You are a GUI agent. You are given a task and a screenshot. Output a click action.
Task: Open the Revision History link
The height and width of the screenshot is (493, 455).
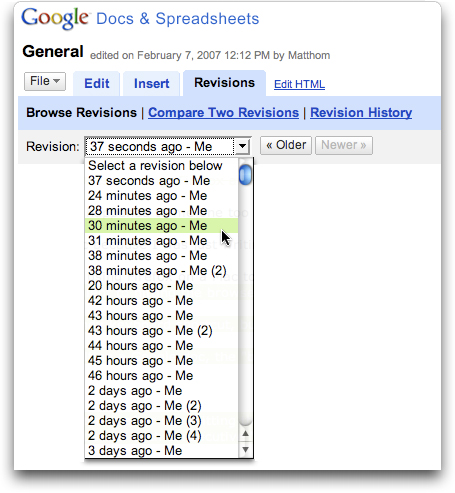click(x=361, y=113)
